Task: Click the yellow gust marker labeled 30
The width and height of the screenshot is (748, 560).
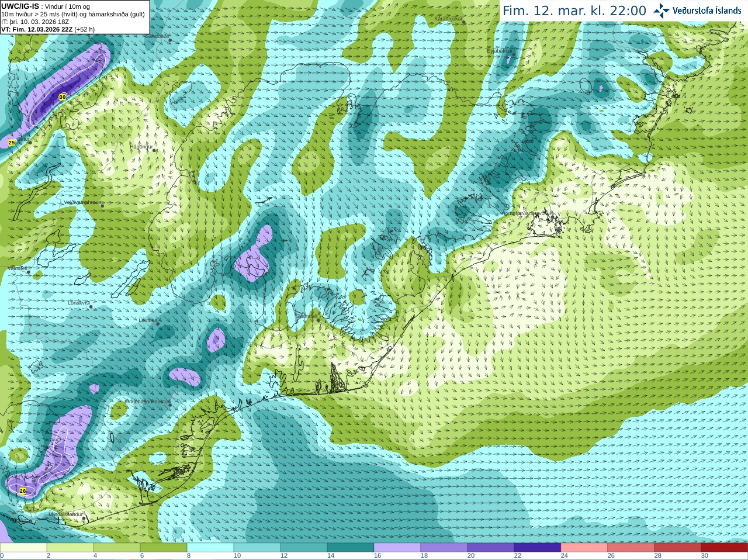Action: [63, 96]
